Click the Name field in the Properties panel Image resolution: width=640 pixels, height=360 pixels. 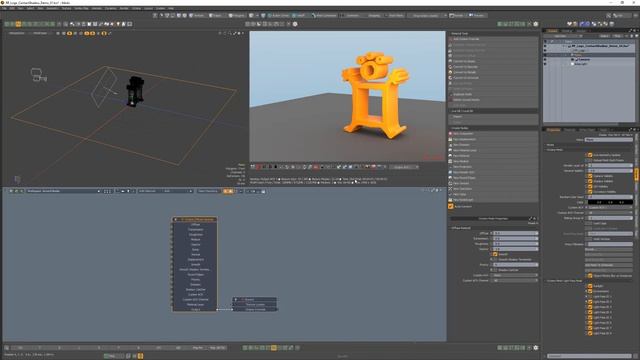tap(609, 140)
